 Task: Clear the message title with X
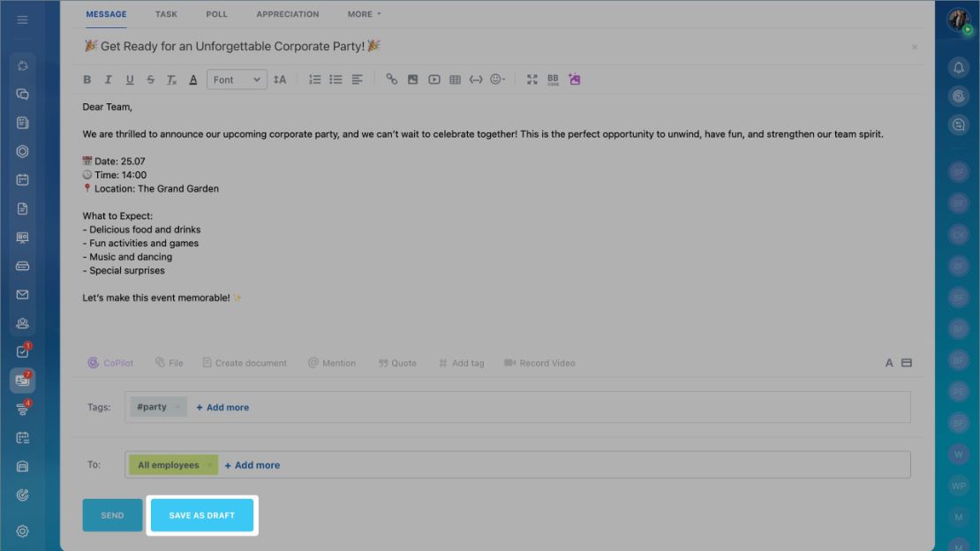(x=915, y=47)
